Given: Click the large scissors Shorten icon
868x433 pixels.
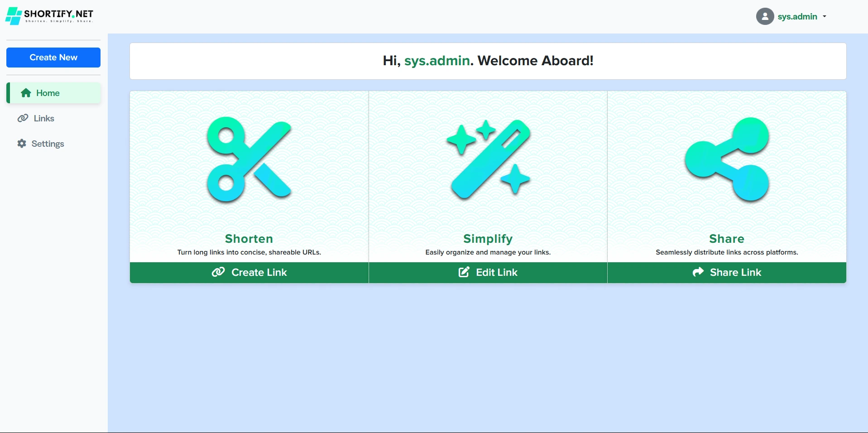Looking at the screenshot, I should tap(249, 159).
